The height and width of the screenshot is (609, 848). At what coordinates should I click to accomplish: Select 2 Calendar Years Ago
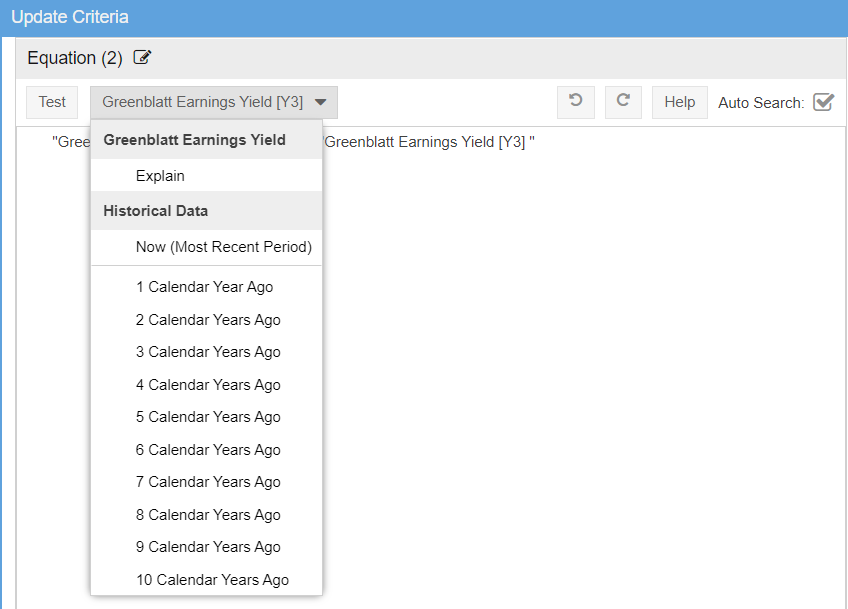(x=206, y=320)
